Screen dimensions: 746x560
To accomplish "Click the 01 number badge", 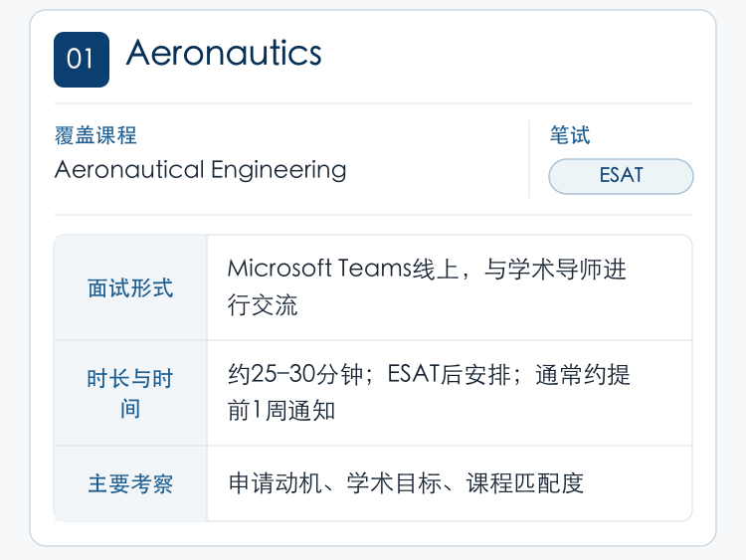I will [x=82, y=60].
